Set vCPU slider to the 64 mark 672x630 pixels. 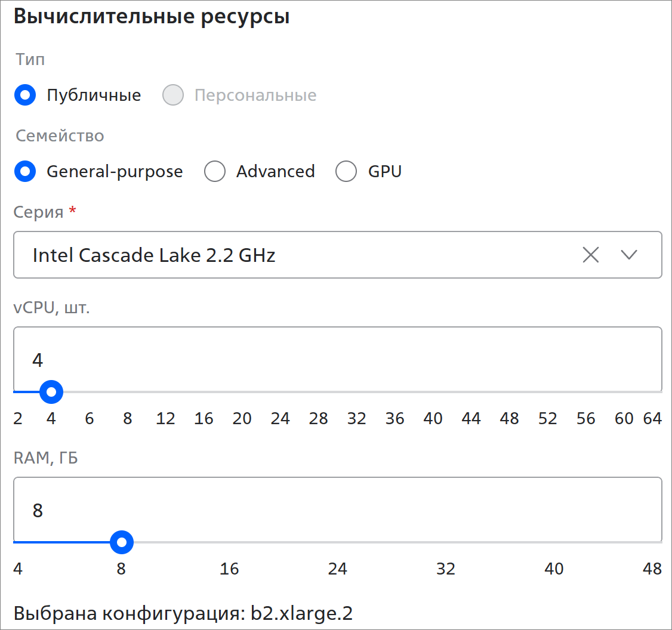click(x=656, y=392)
